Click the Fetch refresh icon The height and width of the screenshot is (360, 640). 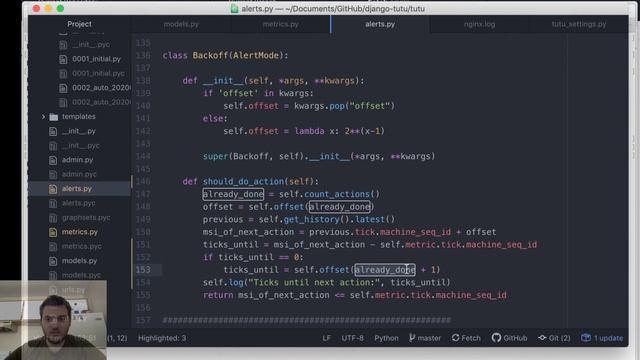[x=456, y=338]
